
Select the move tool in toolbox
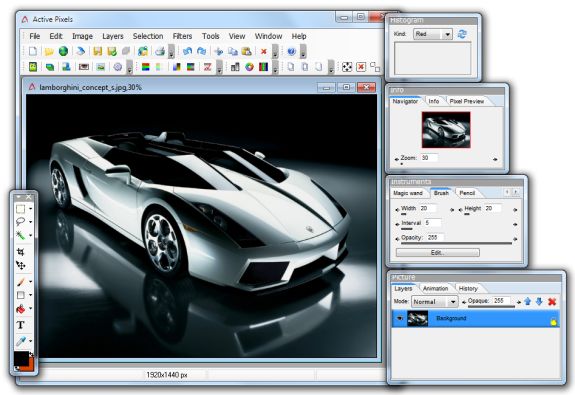click(21, 265)
